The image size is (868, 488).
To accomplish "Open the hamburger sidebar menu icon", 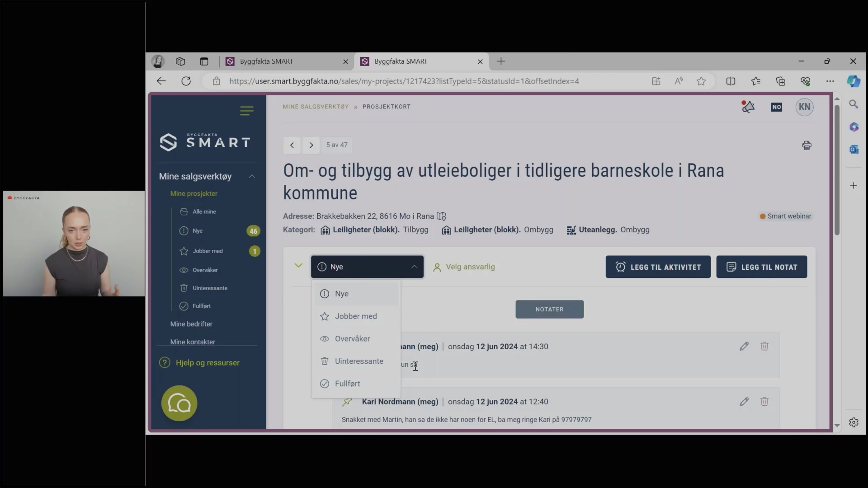I will 246,111.
